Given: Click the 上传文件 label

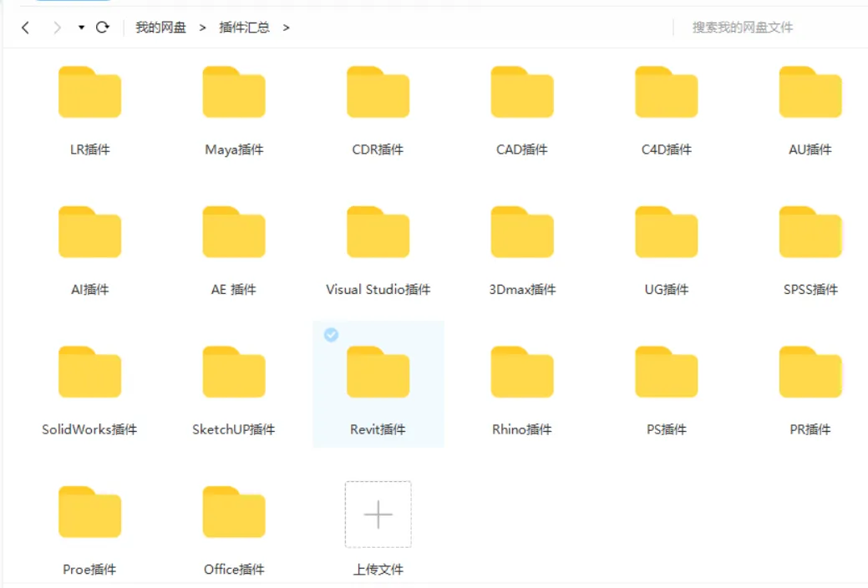Looking at the screenshot, I should click(378, 569).
